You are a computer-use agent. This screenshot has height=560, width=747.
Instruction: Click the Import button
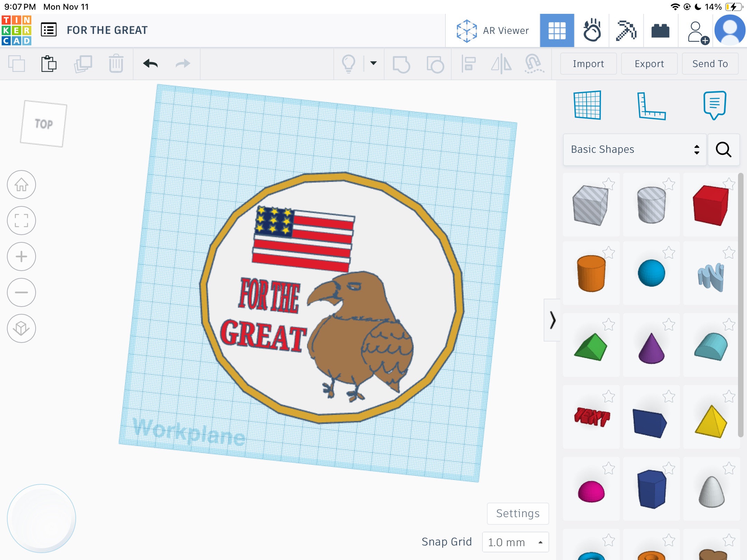pyautogui.click(x=588, y=64)
